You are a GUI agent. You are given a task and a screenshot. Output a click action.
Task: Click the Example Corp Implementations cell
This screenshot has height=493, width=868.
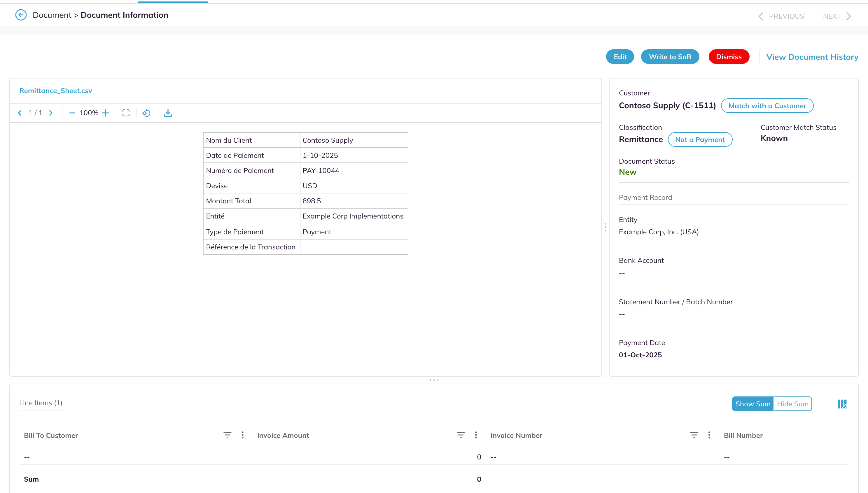coord(354,216)
